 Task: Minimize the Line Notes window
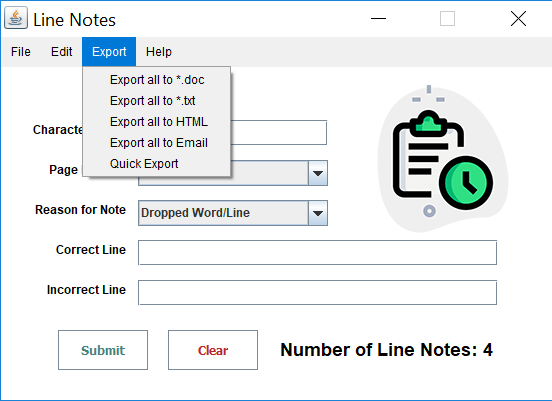pos(378,18)
